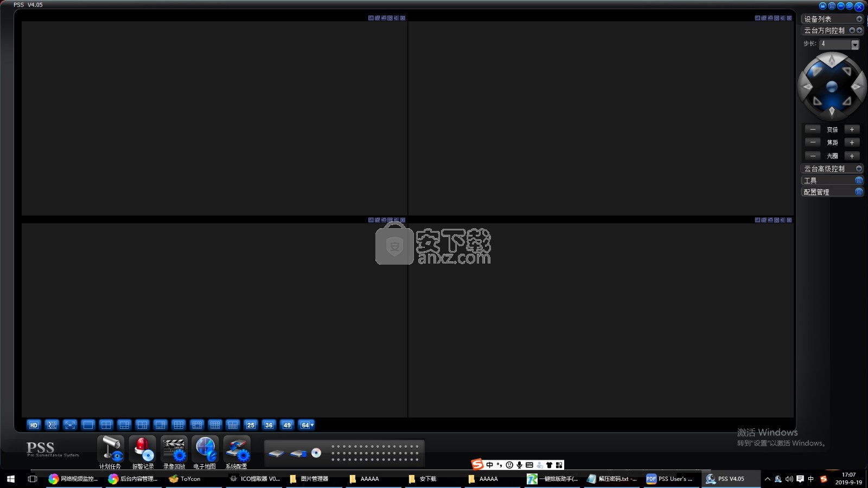This screenshot has width=868, height=488.
Task: Click the first disk status icon
Action: [276, 453]
